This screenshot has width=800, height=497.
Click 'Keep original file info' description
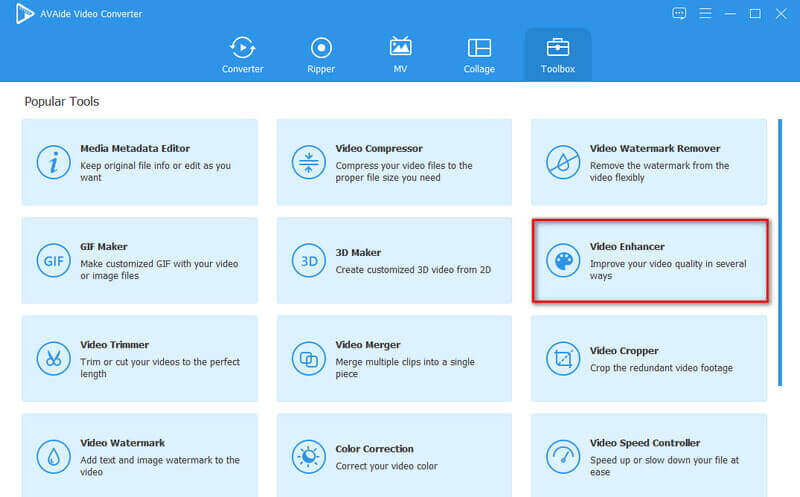(x=155, y=171)
